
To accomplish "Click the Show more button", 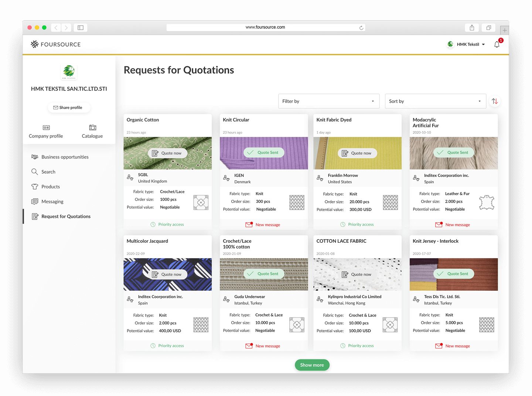I will pos(312,365).
